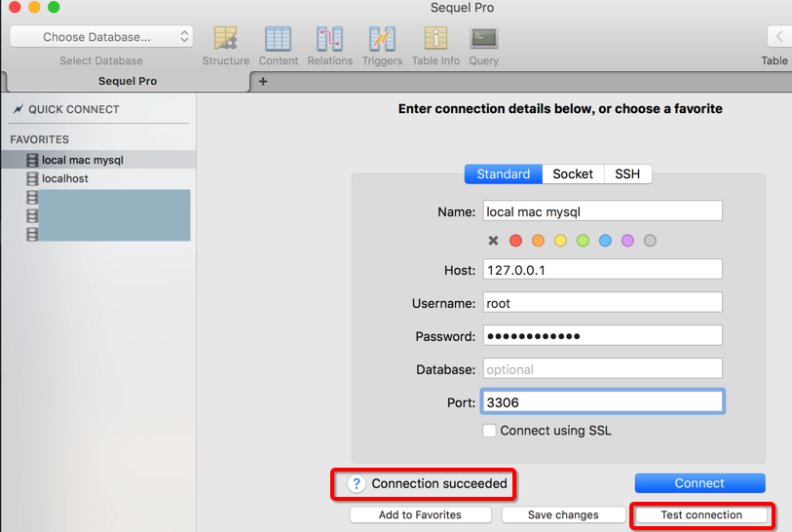Click database icon beside localhost
The width and height of the screenshot is (792, 532).
tap(32, 178)
